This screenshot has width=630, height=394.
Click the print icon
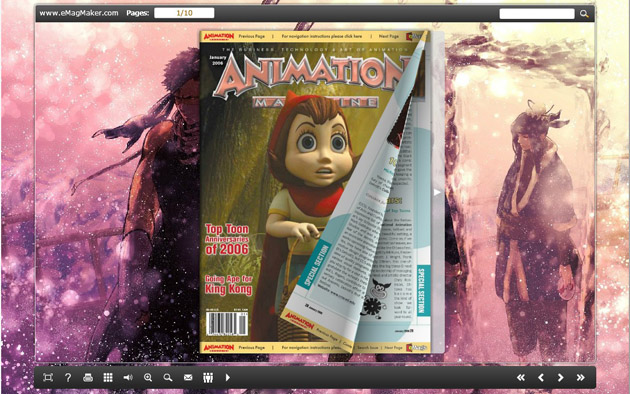(88, 378)
